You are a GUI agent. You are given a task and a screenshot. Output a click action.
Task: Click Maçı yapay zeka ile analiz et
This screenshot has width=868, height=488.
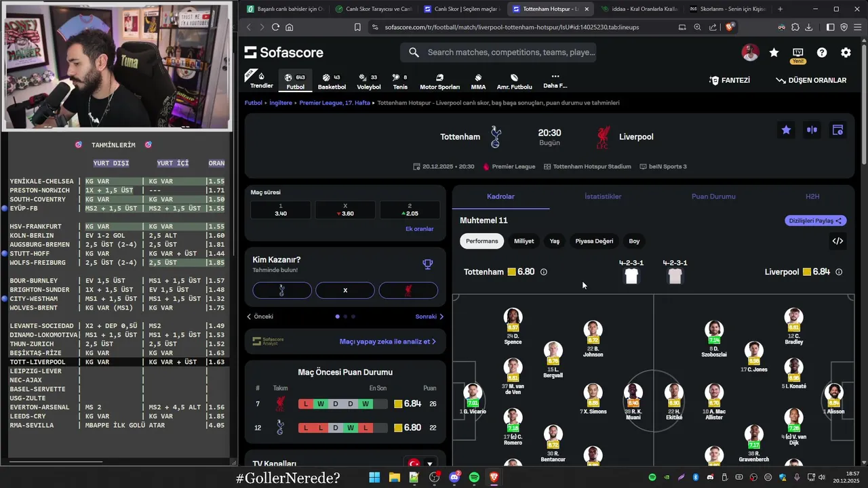387,342
